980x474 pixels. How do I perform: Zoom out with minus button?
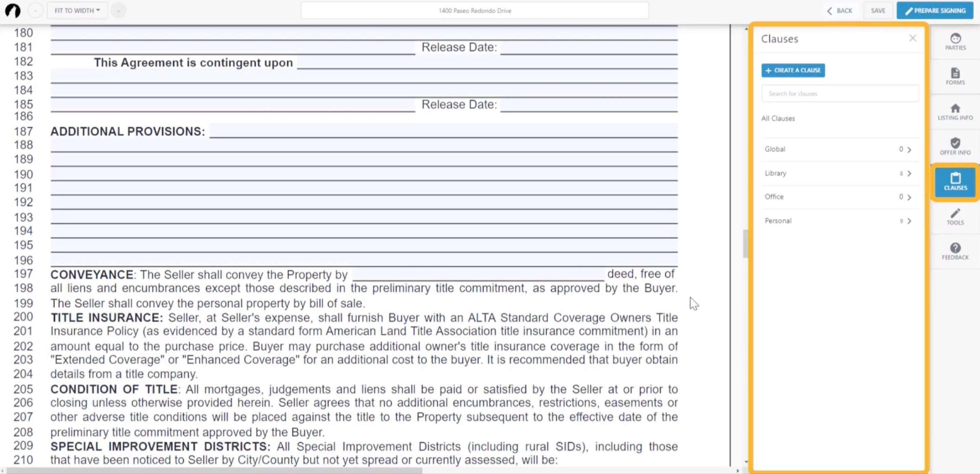(x=35, y=11)
